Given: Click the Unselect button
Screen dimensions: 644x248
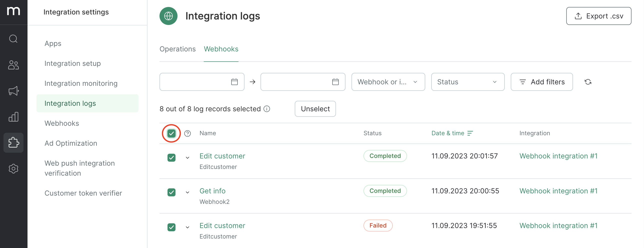Looking at the screenshot, I should [315, 109].
